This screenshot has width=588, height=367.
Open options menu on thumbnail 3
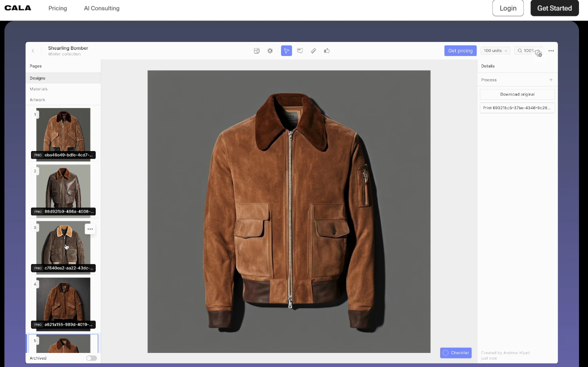(x=90, y=229)
